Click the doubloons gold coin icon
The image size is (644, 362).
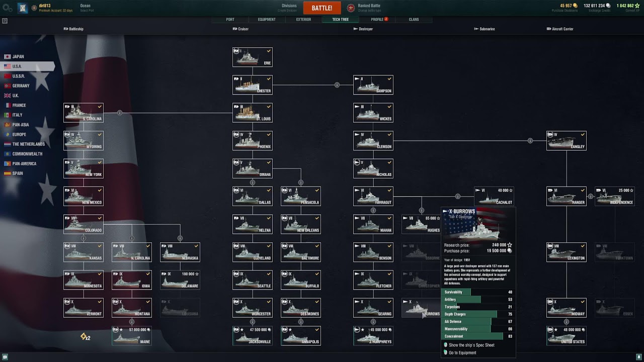(x=575, y=6)
